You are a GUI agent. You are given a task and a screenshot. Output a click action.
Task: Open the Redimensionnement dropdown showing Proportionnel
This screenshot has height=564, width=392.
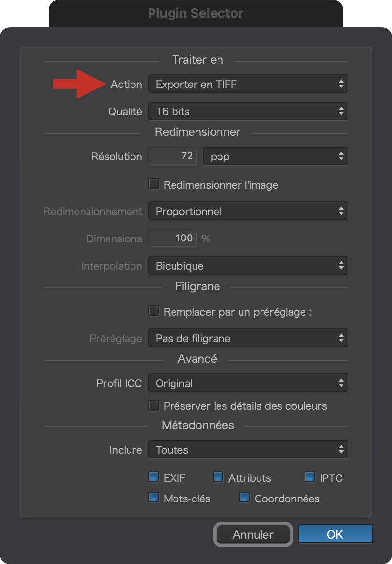(x=248, y=211)
